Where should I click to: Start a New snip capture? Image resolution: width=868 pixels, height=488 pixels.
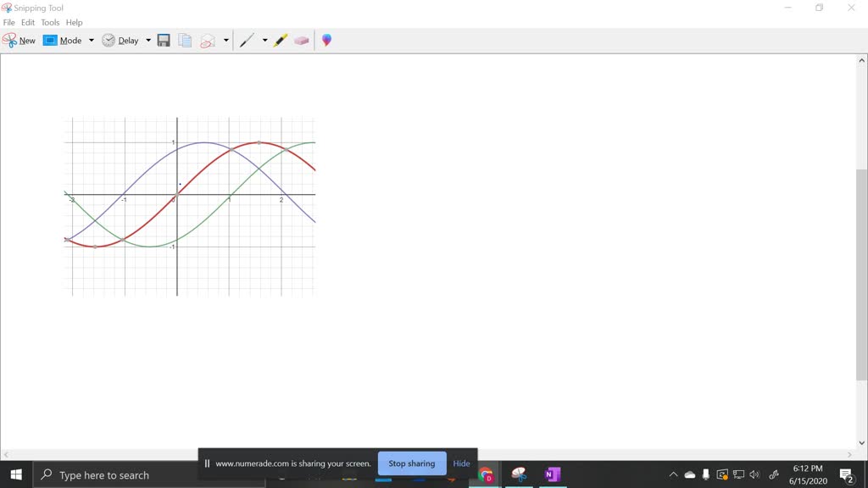coord(19,40)
